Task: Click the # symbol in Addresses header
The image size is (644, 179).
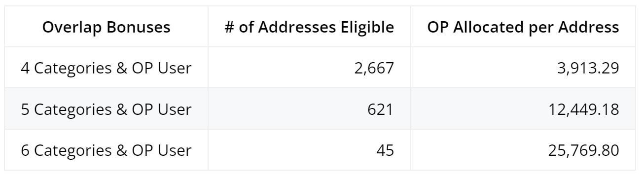Action: (229, 28)
